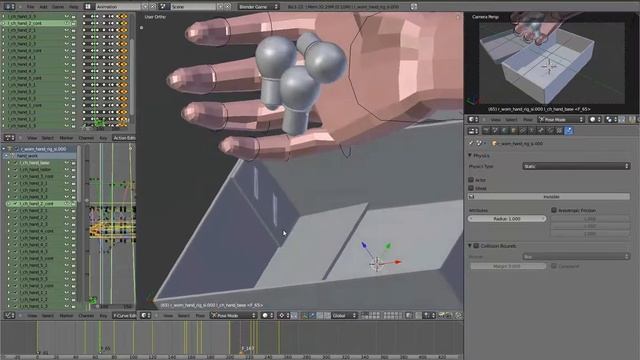Enable the Actor checkbox

click(471, 180)
